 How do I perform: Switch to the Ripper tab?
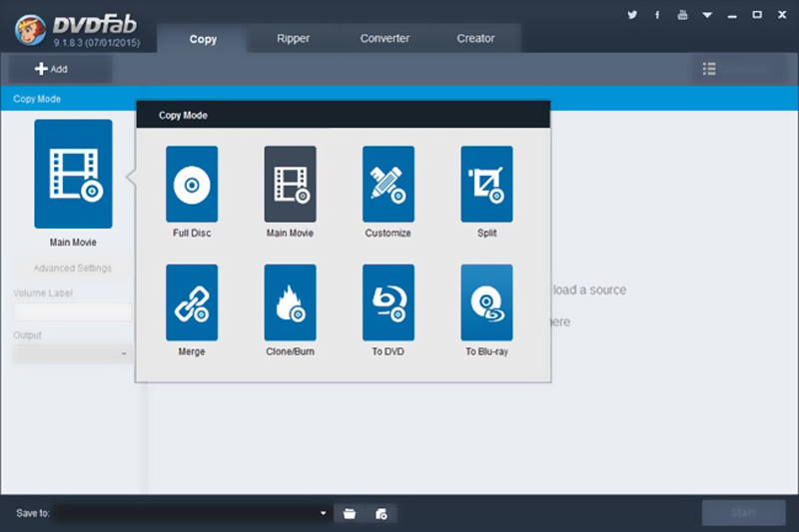point(293,39)
